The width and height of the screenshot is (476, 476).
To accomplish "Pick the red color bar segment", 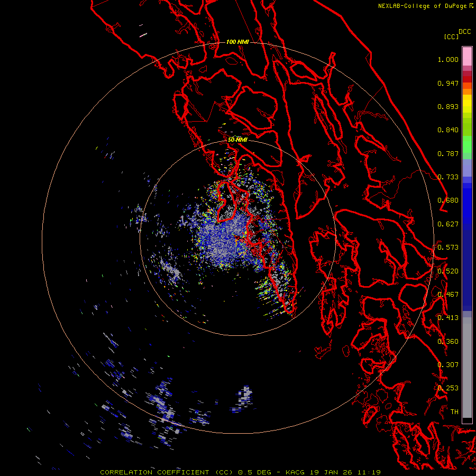I will pyautogui.click(x=467, y=79).
